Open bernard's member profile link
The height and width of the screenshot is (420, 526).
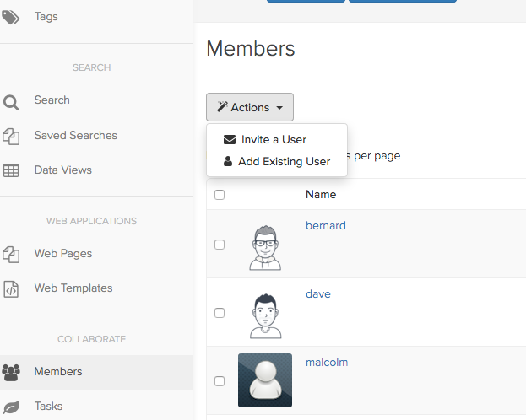click(325, 226)
